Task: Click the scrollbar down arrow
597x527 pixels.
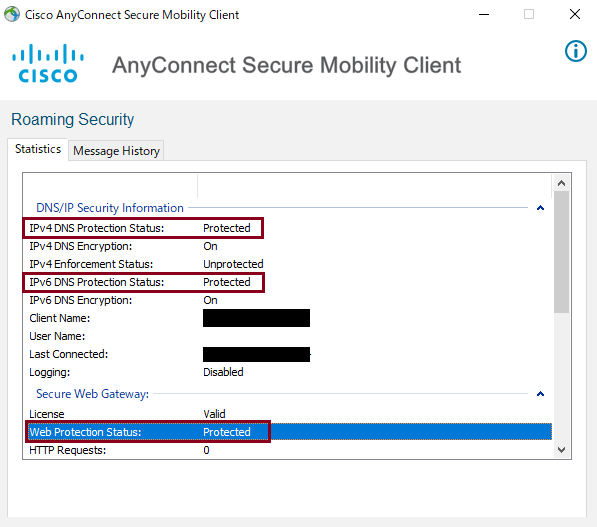Action: pyautogui.click(x=561, y=450)
